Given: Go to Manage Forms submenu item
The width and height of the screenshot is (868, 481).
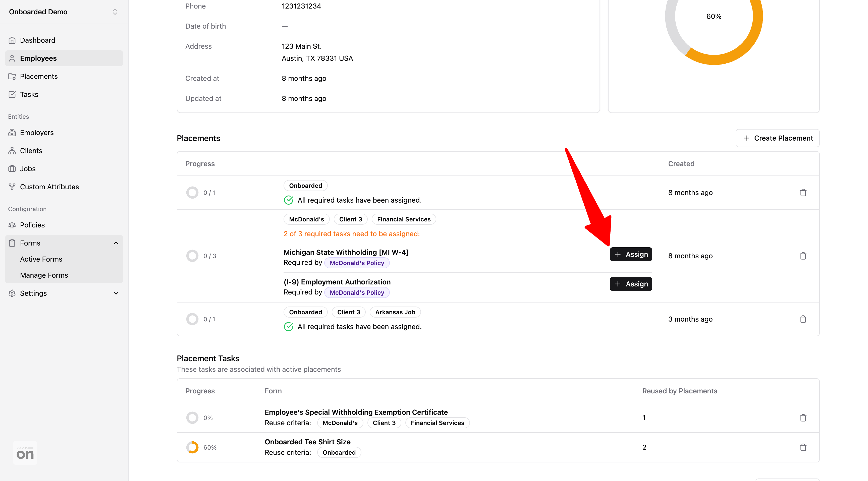Looking at the screenshot, I should click(44, 275).
